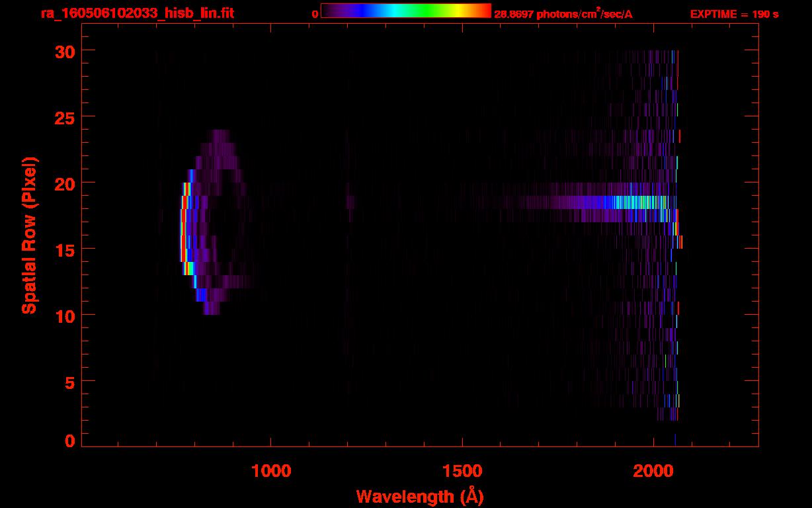
Task: Click the ring-shaped emission feature near 850 Å
Action: click(x=215, y=222)
